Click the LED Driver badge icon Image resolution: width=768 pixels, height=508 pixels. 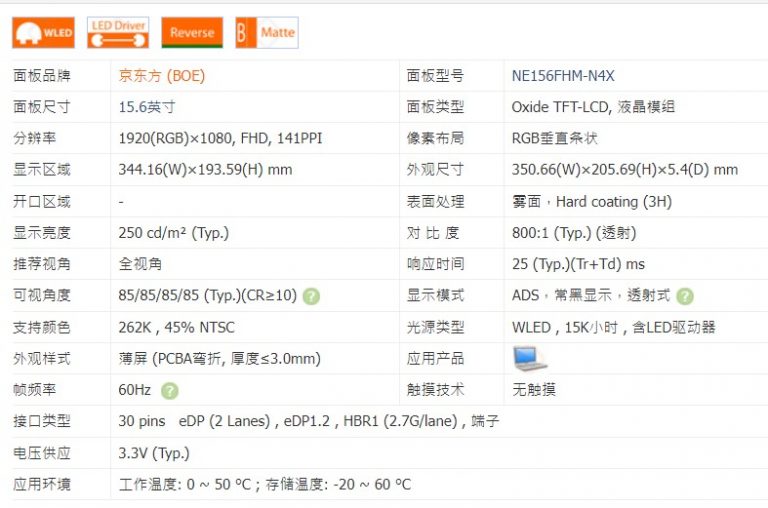[118, 32]
